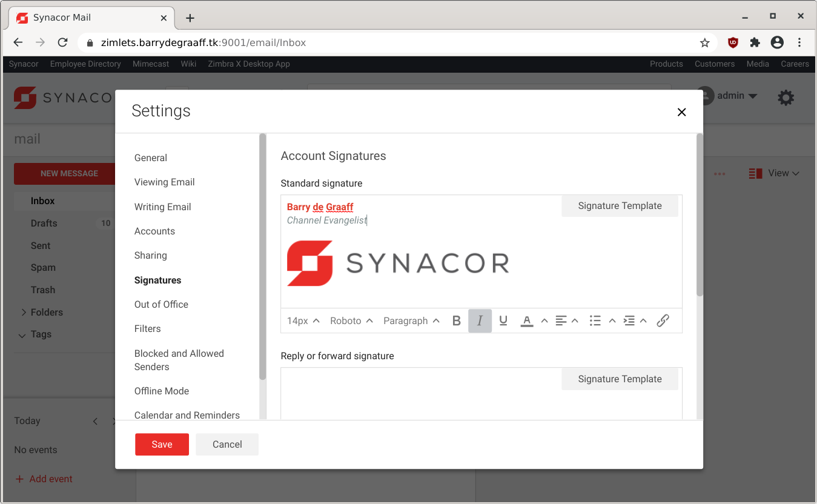Expand list options arrow
The height and width of the screenshot is (504, 817).
pos(612,321)
